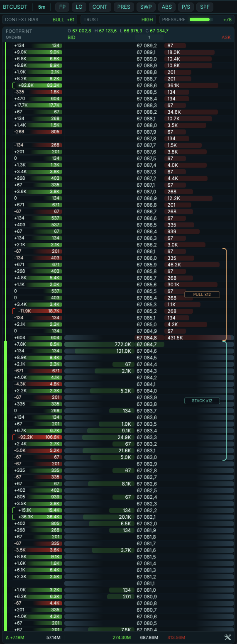Toggle the FP footprint button
237x644 pixels.
(x=62, y=7)
